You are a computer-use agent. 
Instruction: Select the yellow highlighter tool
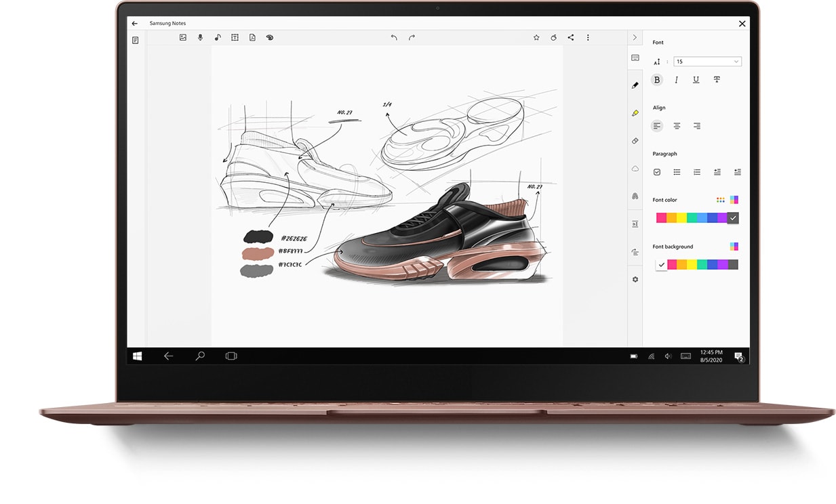point(635,113)
